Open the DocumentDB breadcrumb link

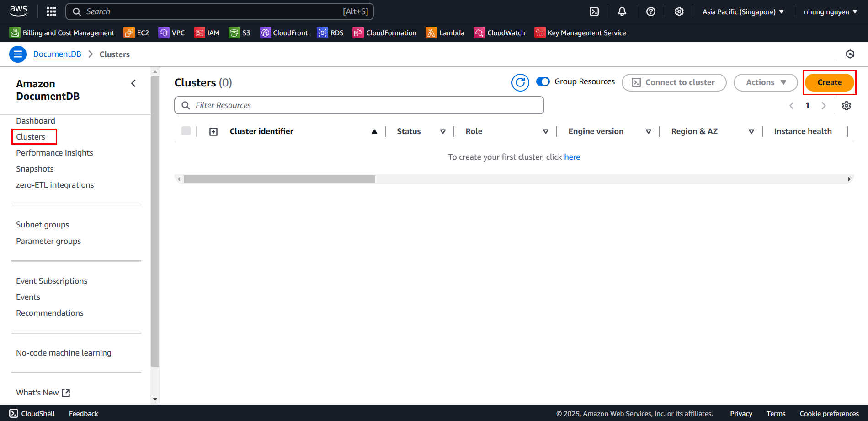point(57,54)
